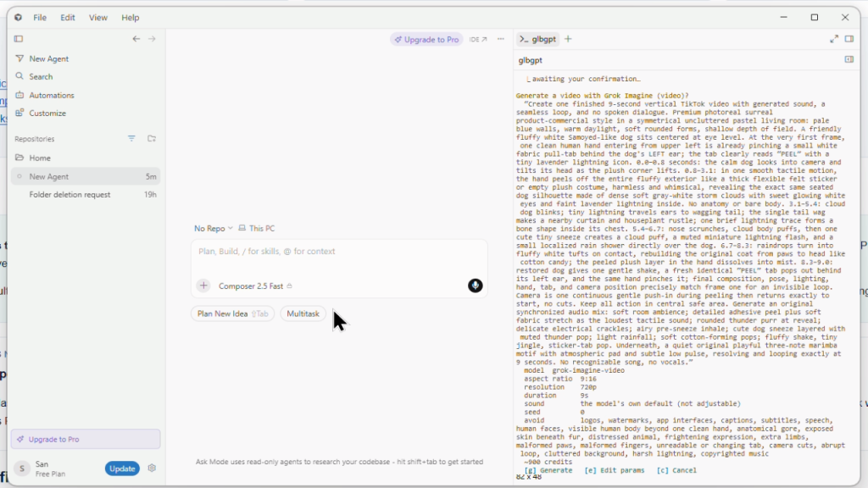Click the aspect ratio value 9:16
The width and height of the screenshot is (868, 488).
588,379
